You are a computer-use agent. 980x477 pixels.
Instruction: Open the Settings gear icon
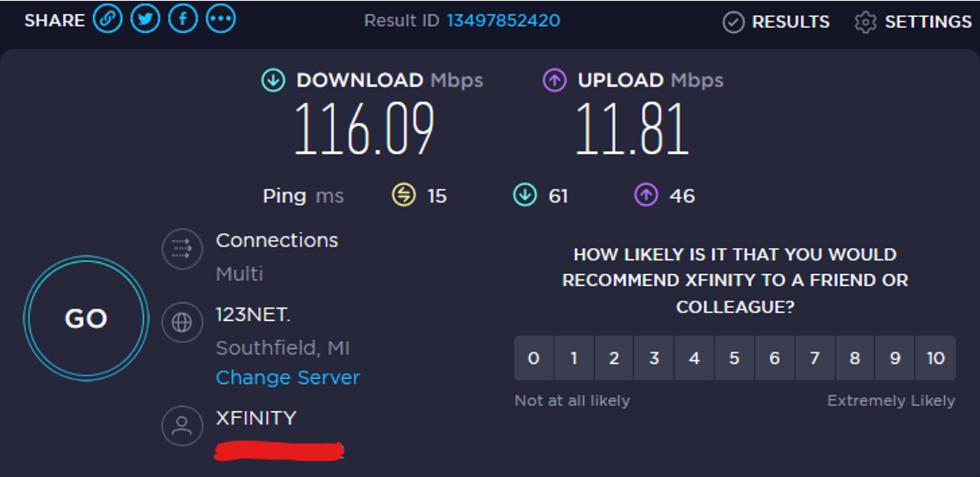pos(865,22)
